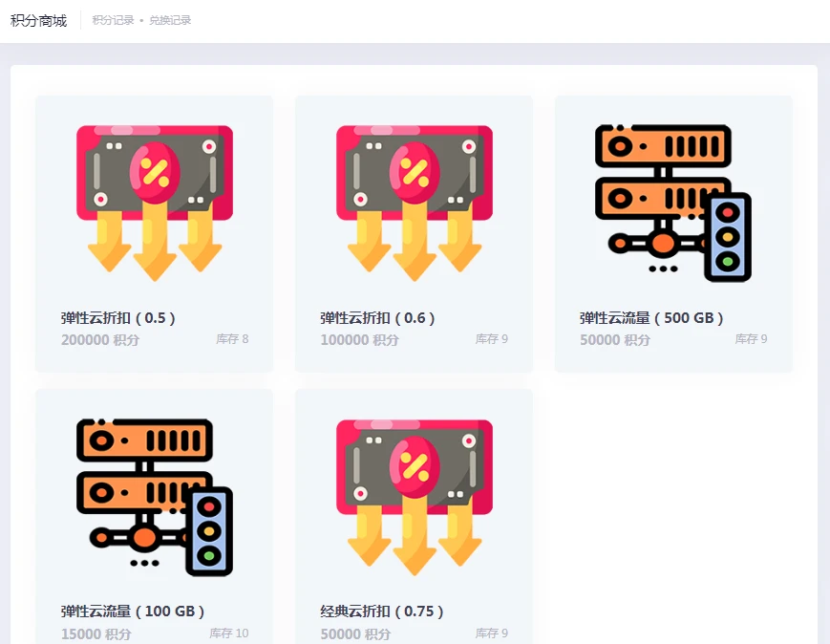Select the 弹性云折扣 (0.5) discount icon
Viewport: 830px width, 644px height.
tap(155, 203)
